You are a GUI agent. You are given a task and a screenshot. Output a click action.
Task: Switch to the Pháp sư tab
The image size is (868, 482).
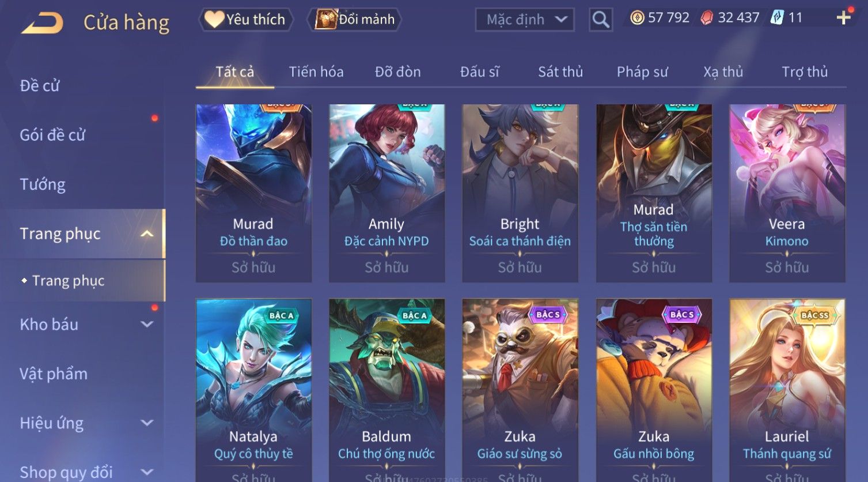[x=642, y=72]
